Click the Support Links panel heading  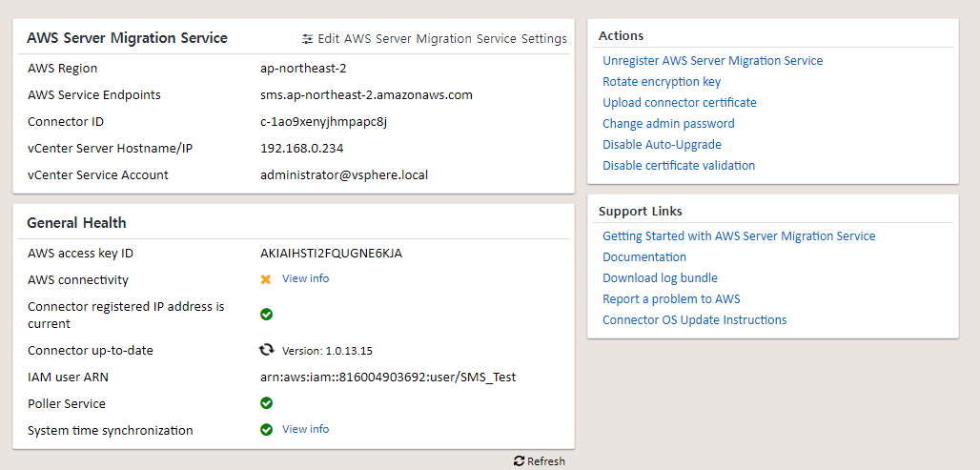(641, 212)
